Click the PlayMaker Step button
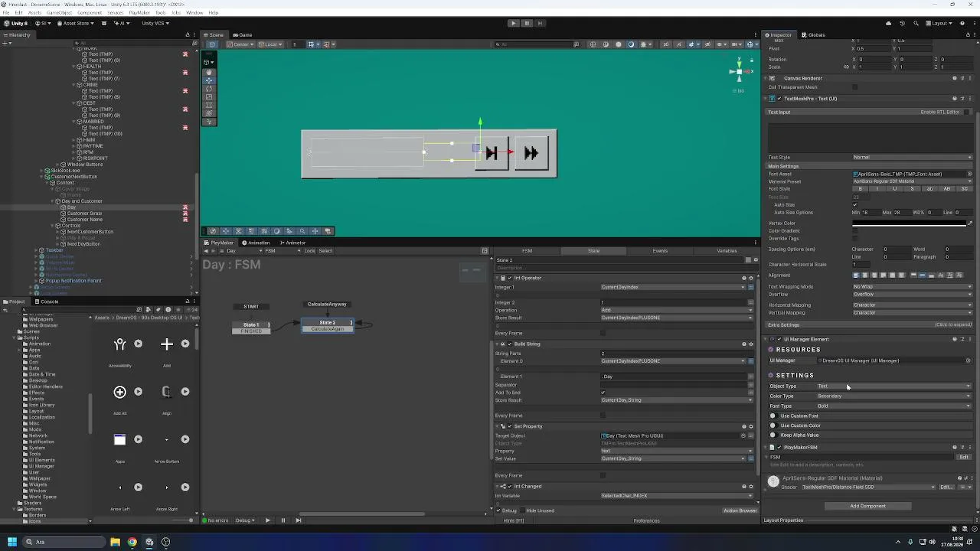Screen dimensions: 980x551 (298, 520)
